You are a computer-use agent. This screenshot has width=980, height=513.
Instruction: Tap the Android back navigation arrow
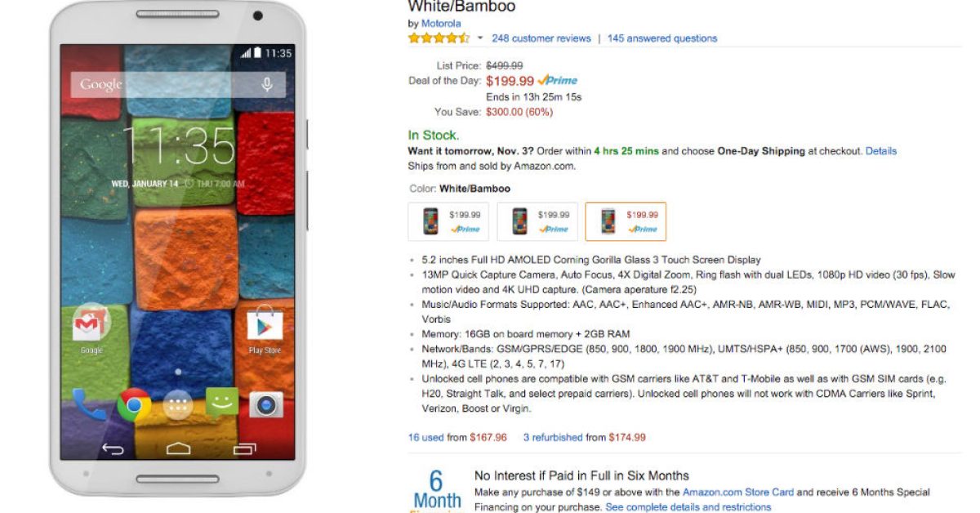point(113,448)
